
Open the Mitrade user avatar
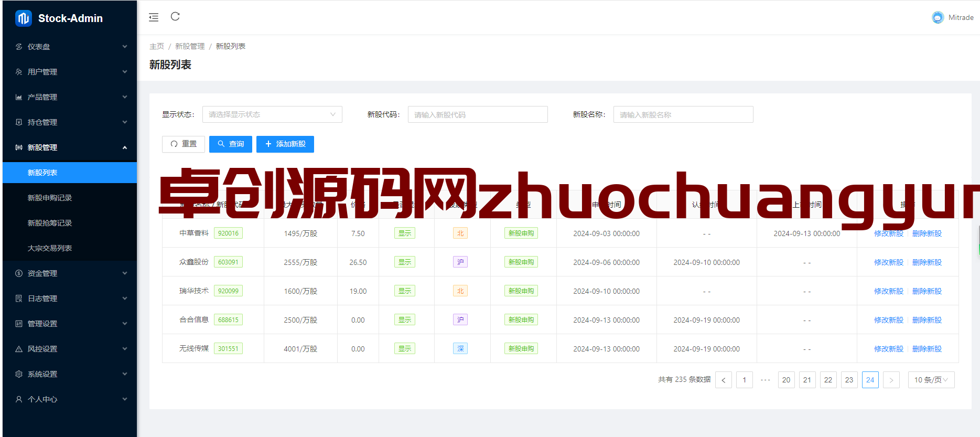click(x=938, y=17)
